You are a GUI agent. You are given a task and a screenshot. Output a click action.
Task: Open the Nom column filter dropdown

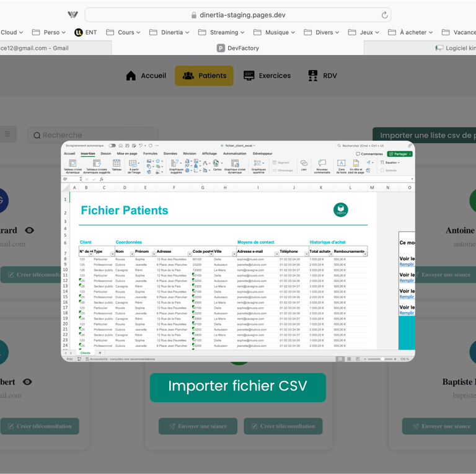pyautogui.click(x=132, y=254)
